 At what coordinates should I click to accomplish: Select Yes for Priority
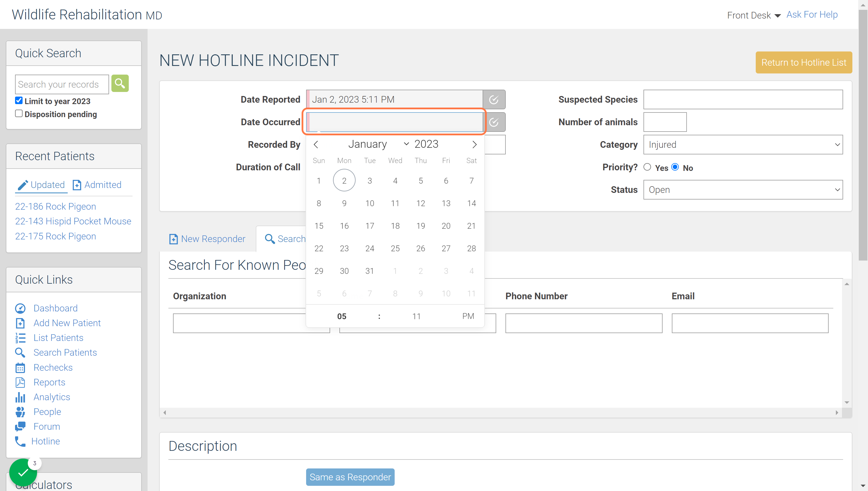(x=647, y=167)
